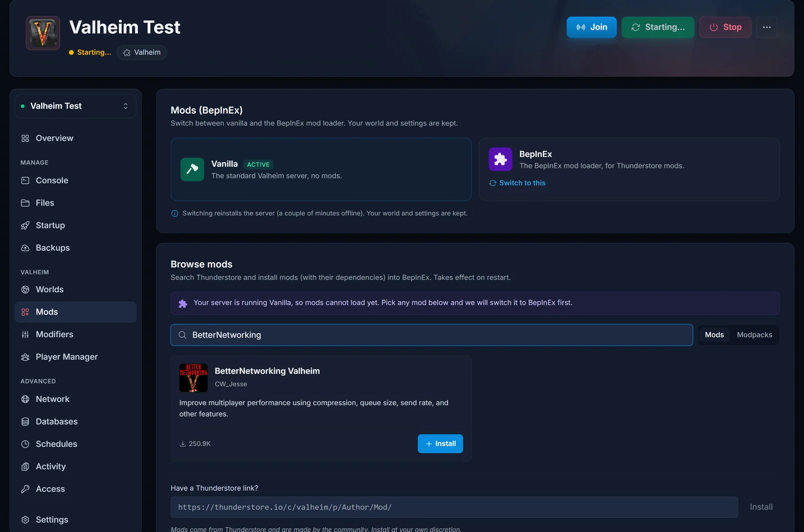Click the Access key icon
The height and width of the screenshot is (532, 804).
[x=25, y=489]
